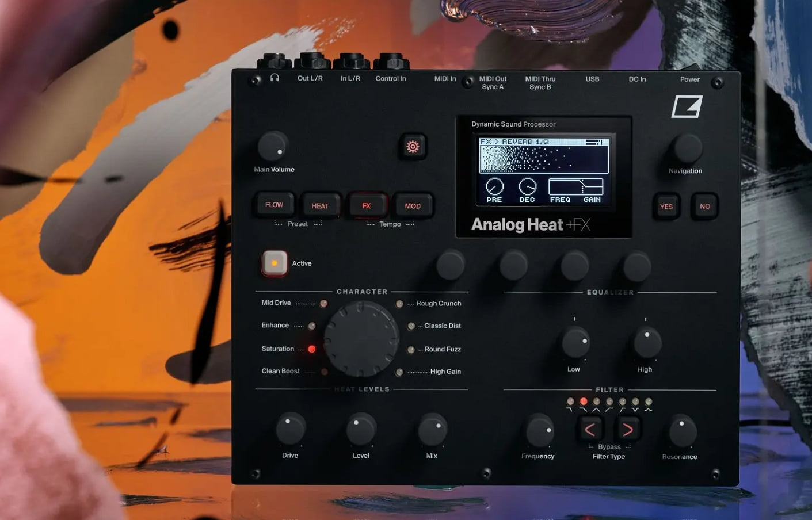Click the red lit filter type LED
The height and width of the screenshot is (520, 812).
coord(584,401)
